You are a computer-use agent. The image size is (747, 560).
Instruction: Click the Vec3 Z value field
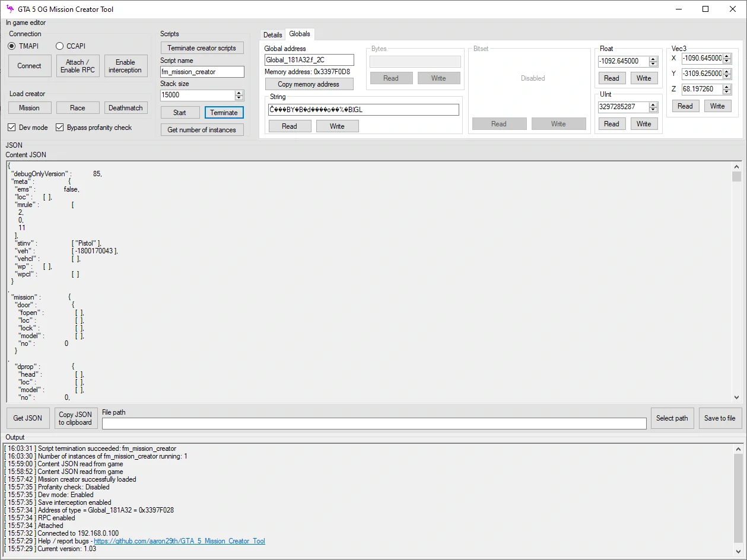[702, 89]
